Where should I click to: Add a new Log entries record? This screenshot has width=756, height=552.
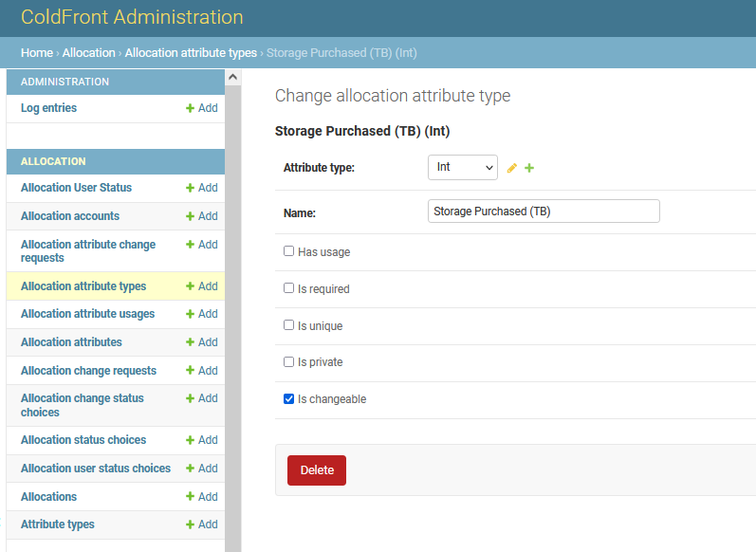(202, 108)
